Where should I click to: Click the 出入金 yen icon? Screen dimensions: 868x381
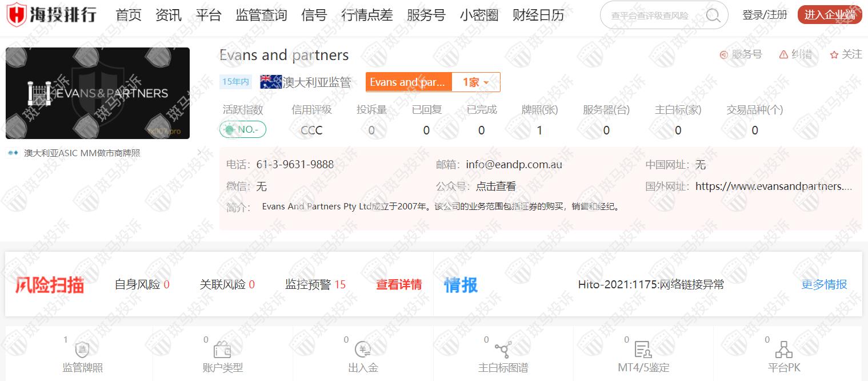pos(363,350)
